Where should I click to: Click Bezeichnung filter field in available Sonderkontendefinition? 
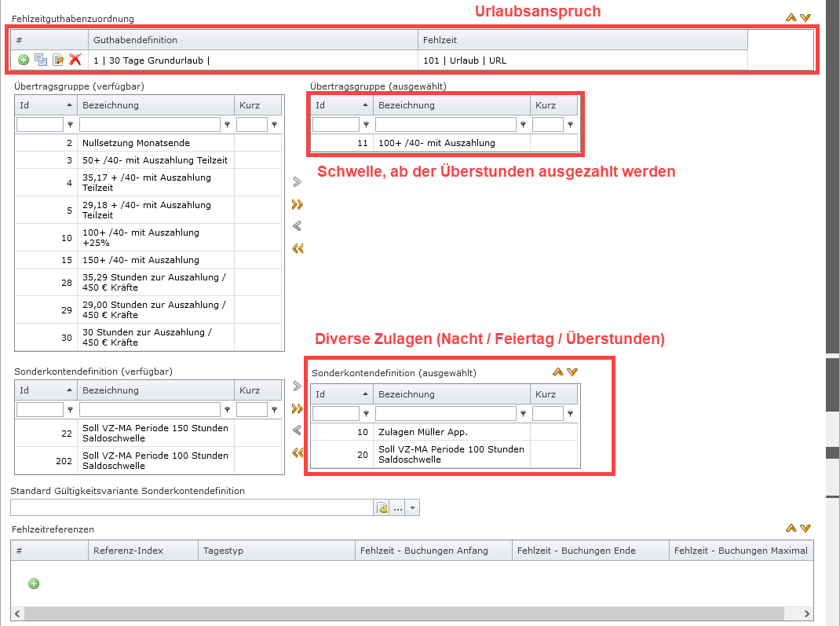point(149,409)
